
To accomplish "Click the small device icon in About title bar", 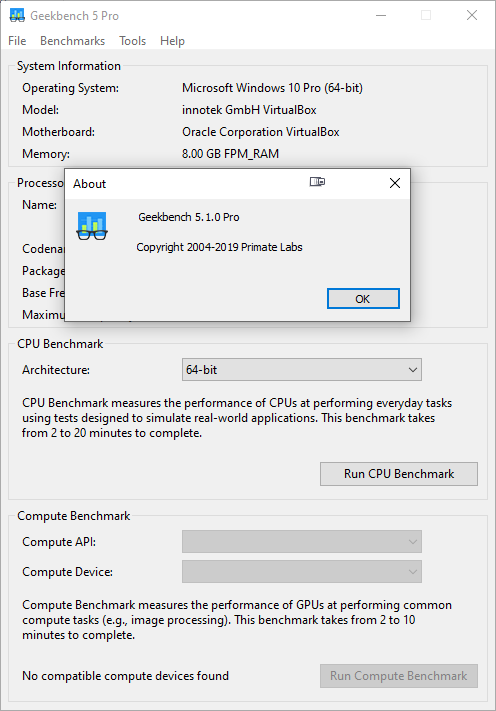I will tap(317, 182).
